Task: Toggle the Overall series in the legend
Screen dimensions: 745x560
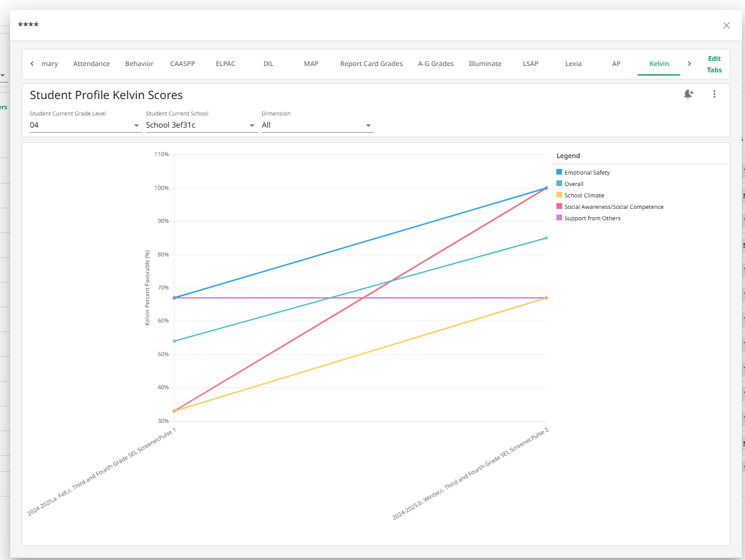Action: pyautogui.click(x=559, y=183)
